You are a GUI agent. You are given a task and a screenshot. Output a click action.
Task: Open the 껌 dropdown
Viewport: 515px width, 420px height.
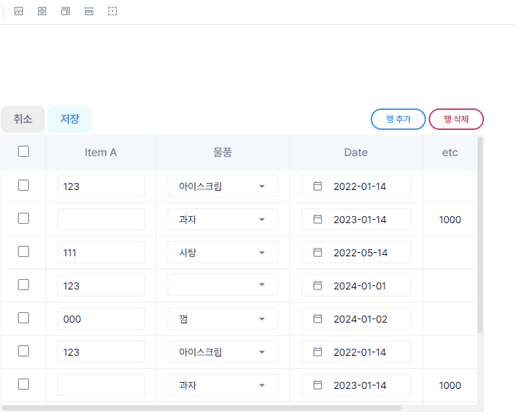click(223, 318)
